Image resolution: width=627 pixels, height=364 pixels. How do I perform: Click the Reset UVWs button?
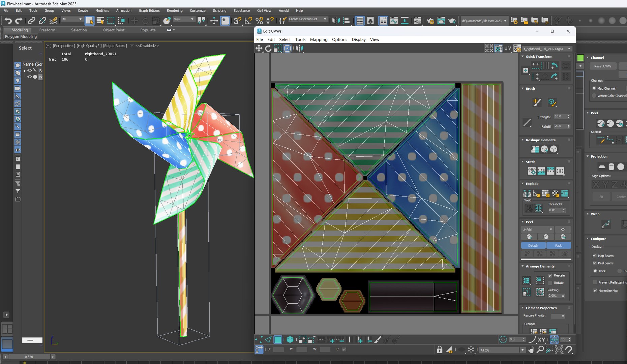coord(602,66)
